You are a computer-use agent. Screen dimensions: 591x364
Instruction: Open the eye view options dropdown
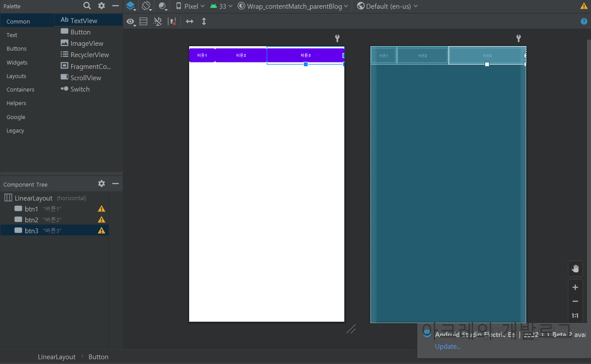131,21
